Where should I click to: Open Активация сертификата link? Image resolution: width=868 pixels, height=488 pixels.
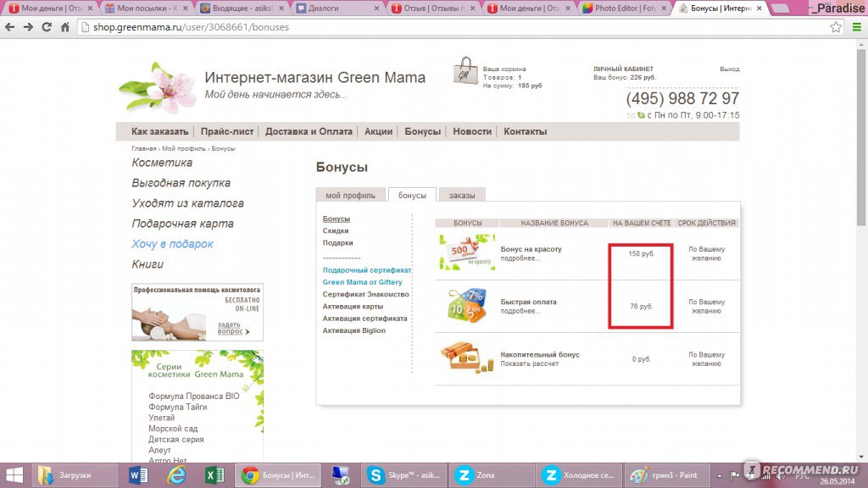tap(364, 319)
